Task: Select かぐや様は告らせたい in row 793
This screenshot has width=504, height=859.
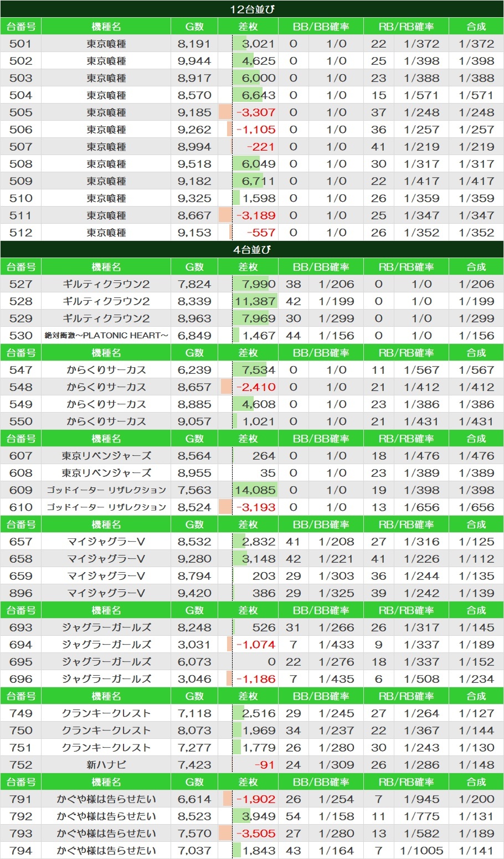Action: [106, 834]
